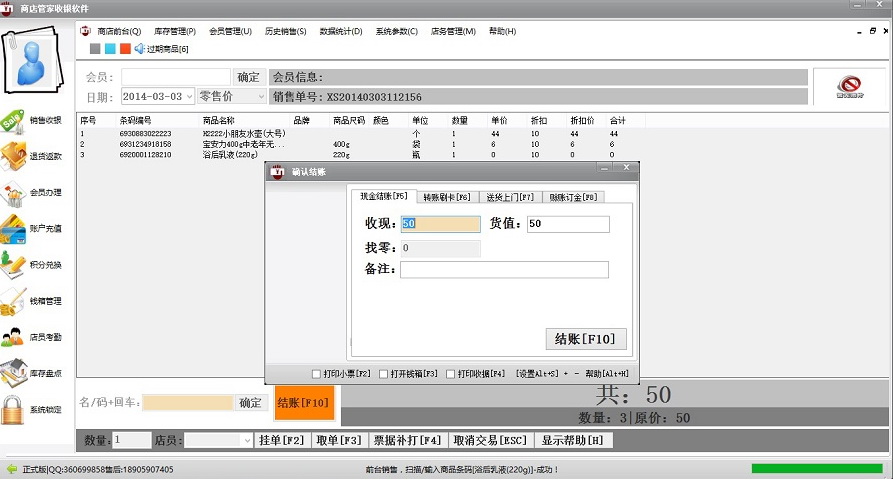Click the 数量 quantity field

pos(132,441)
